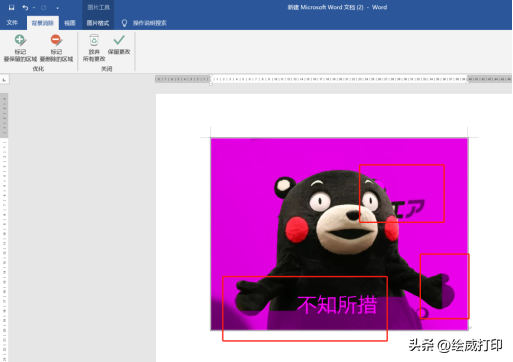Select the 背景消除 (Background Removal) tab
513x362 pixels.
click(x=43, y=23)
